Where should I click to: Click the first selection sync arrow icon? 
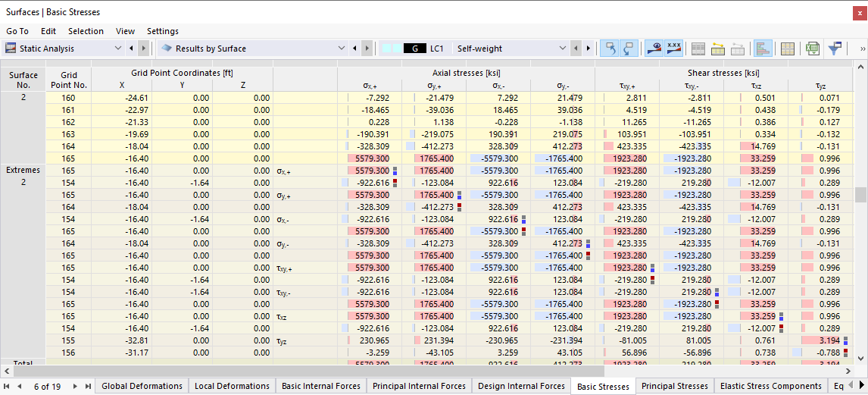coord(609,49)
